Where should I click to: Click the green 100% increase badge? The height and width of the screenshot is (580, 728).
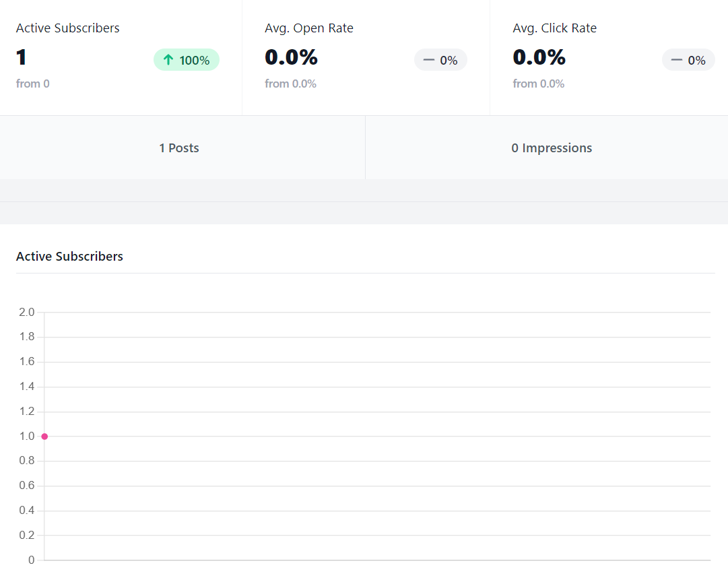pyautogui.click(x=186, y=60)
